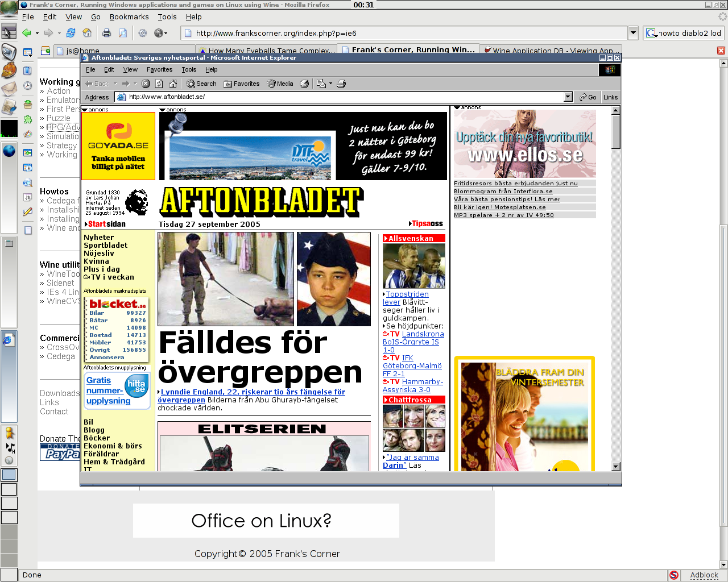Click Aftonbladet logo banner
The image size is (728, 582).
click(262, 202)
